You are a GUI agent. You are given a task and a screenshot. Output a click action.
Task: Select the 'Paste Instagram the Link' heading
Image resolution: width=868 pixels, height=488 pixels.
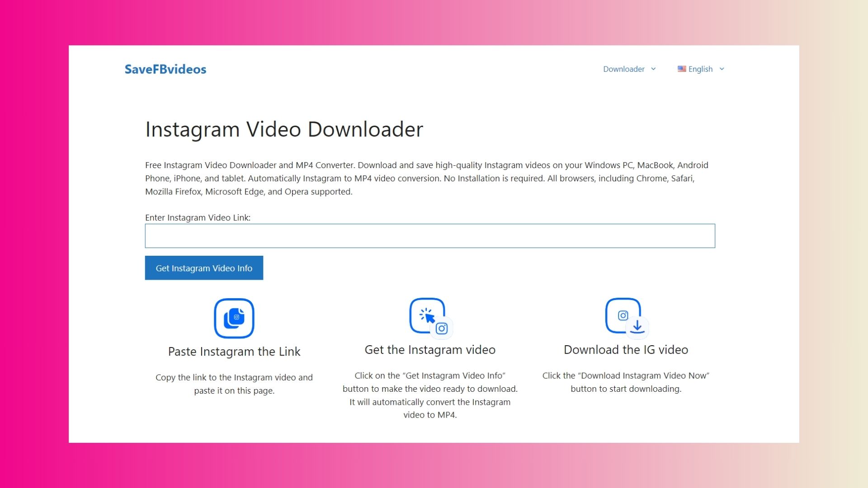click(x=234, y=352)
